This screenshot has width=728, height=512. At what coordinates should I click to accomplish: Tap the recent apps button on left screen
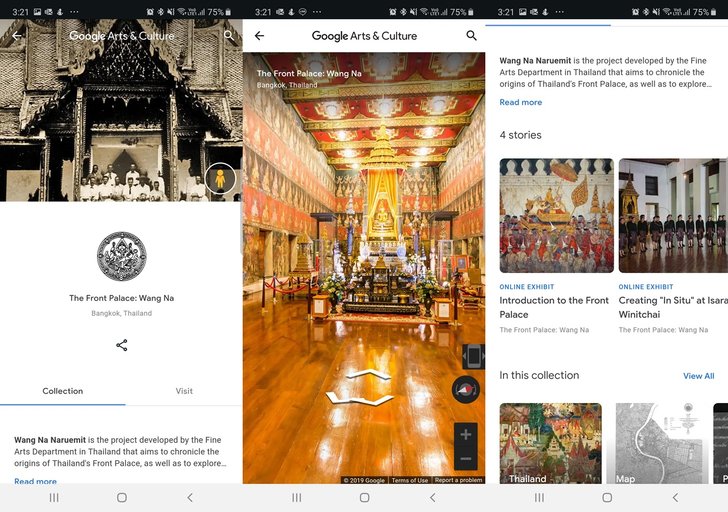click(54, 498)
